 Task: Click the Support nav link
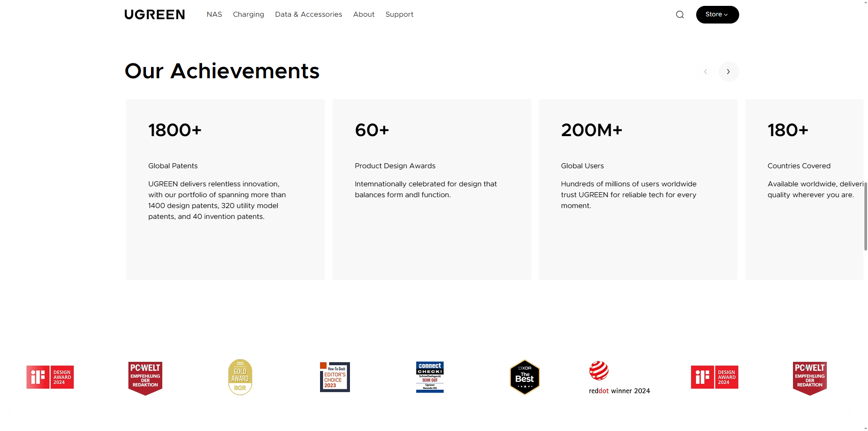tap(399, 14)
